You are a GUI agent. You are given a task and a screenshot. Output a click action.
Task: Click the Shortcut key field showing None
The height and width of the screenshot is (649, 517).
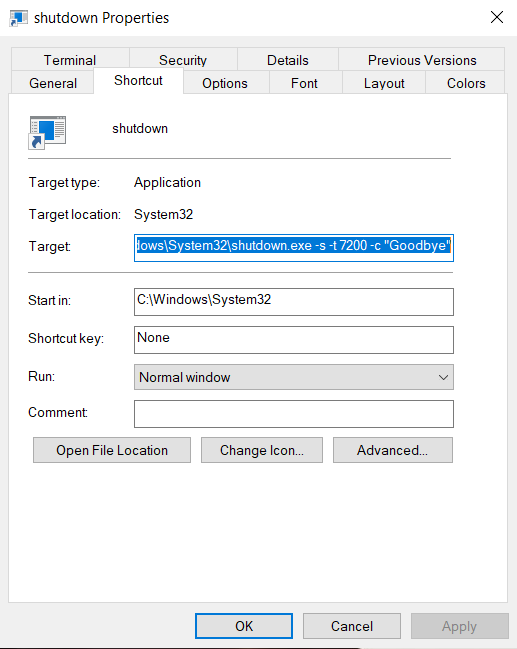(x=294, y=340)
